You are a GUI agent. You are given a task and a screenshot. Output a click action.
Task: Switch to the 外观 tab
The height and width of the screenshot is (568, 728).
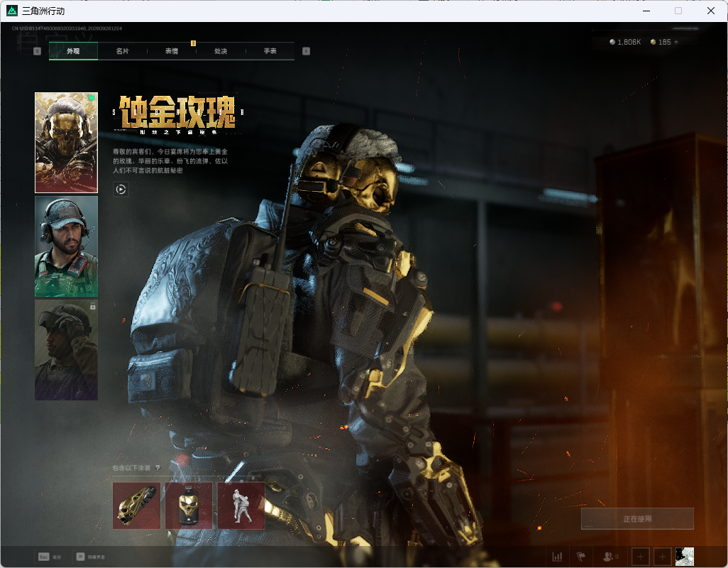pyautogui.click(x=73, y=51)
